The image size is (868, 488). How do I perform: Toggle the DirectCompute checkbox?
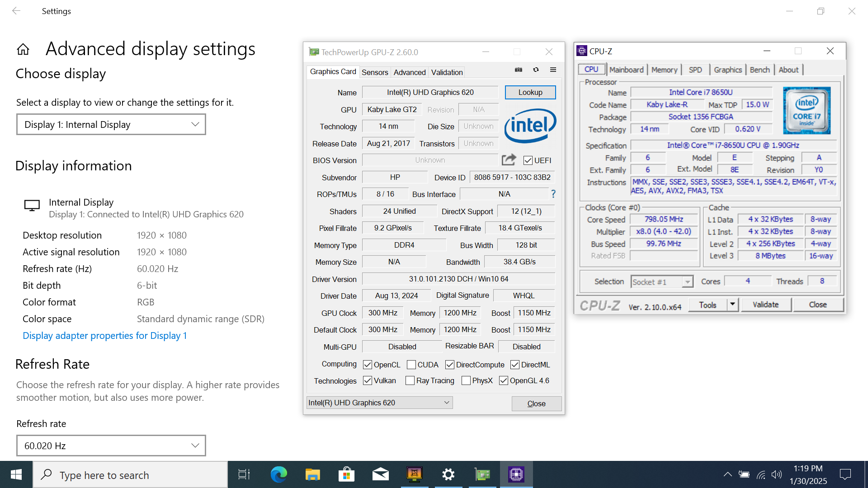tap(450, 365)
